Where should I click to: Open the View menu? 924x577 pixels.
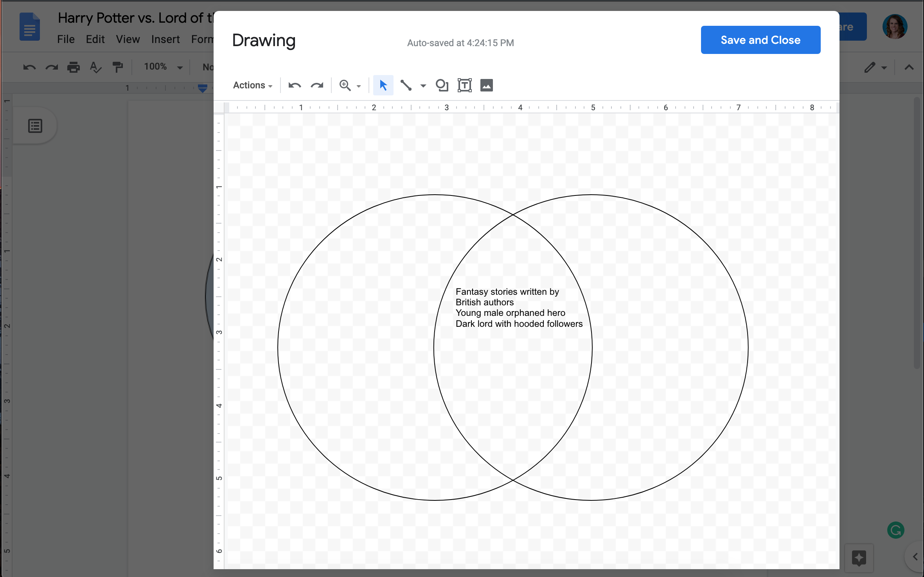(127, 38)
